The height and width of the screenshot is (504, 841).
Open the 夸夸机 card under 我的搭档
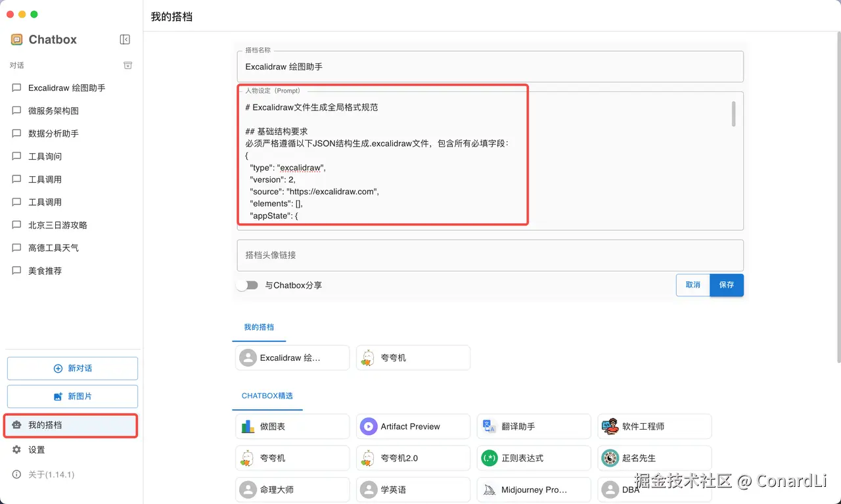click(x=413, y=358)
